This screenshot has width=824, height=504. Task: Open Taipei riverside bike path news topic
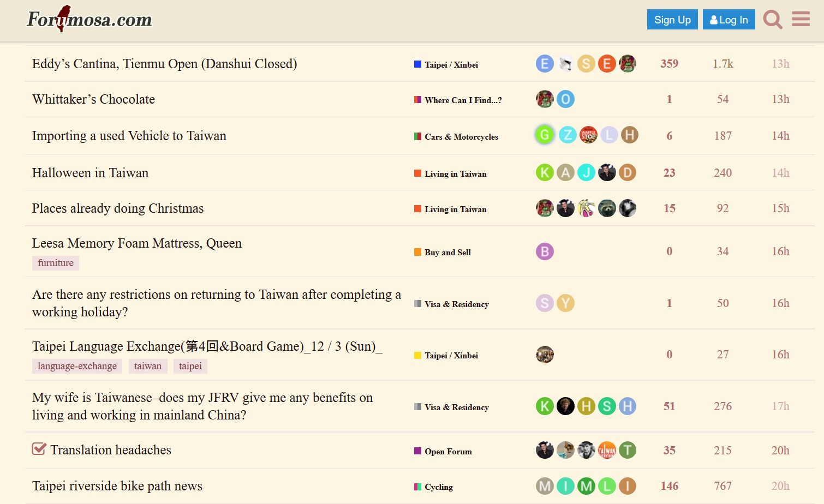click(117, 486)
